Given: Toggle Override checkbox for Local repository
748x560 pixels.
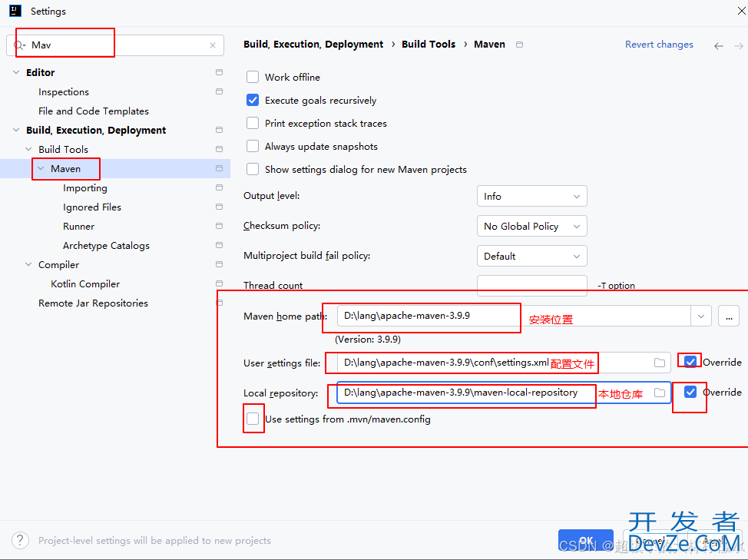Looking at the screenshot, I should point(690,392).
